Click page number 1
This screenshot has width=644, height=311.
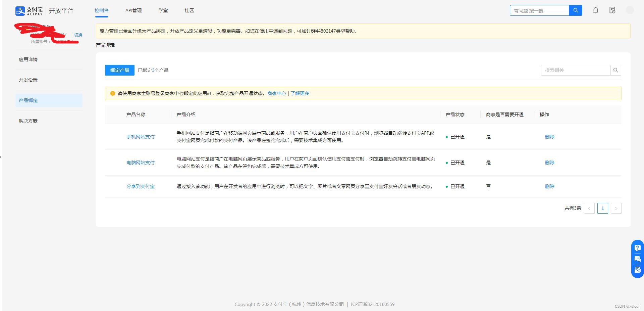[x=603, y=208]
